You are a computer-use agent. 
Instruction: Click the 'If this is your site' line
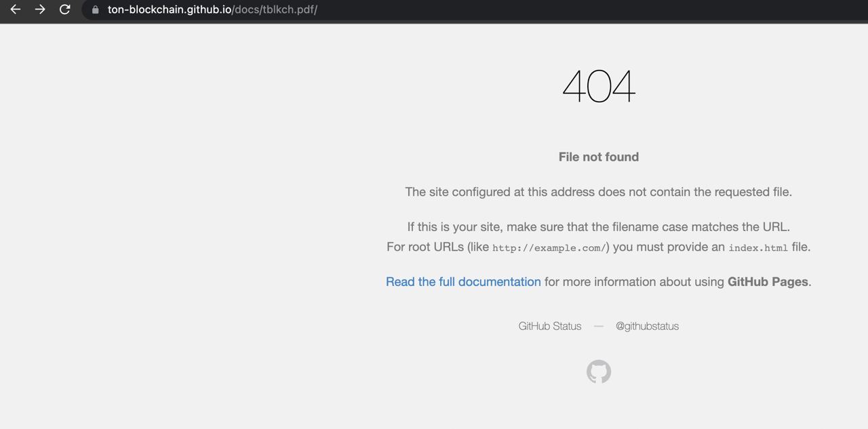tap(599, 227)
